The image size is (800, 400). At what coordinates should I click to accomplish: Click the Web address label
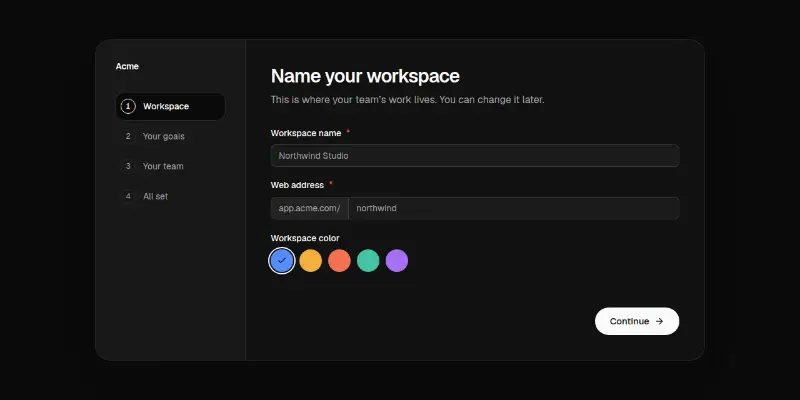297,185
